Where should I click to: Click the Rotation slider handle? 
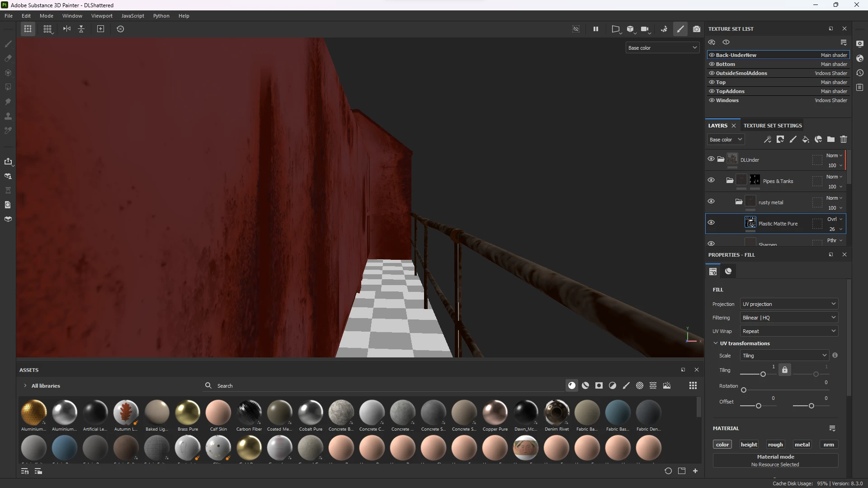[744, 390]
